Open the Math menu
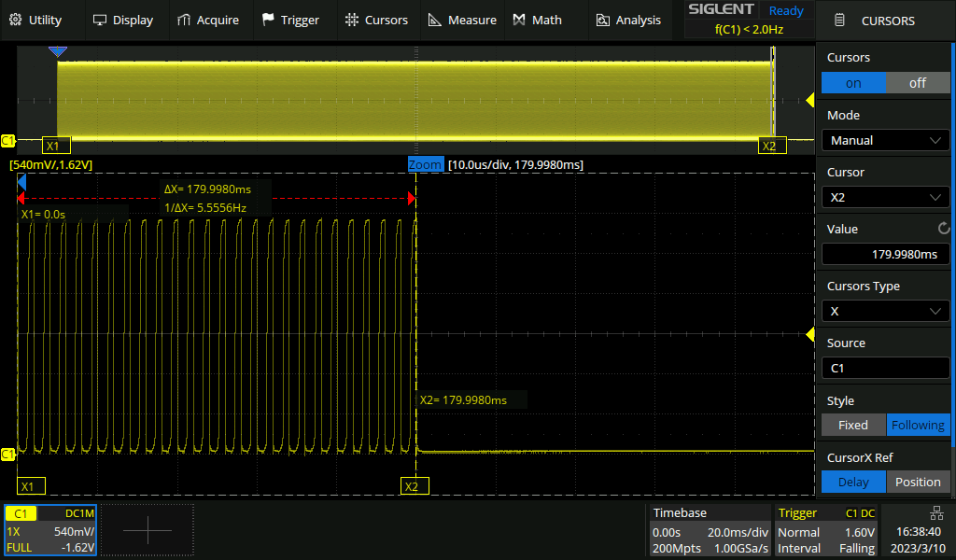Screen dimensions: 956x560 coord(537,21)
